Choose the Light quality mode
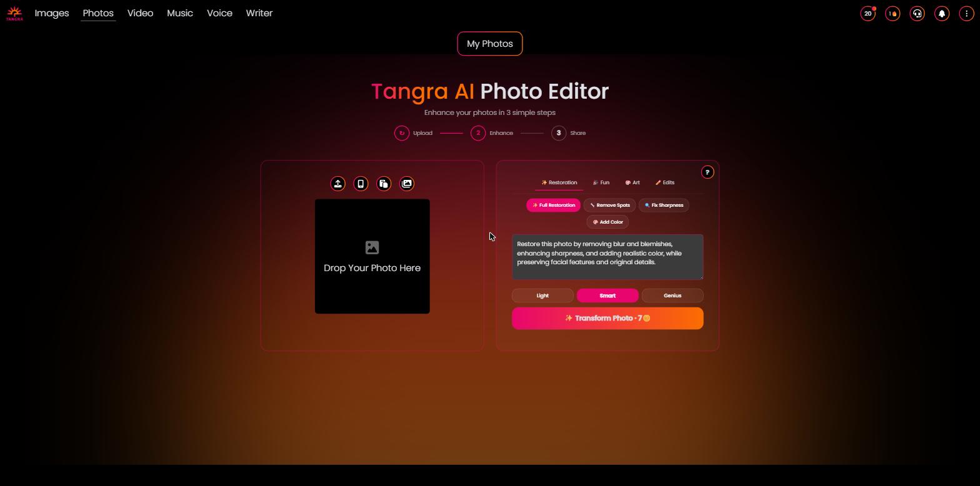The width and height of the screenshot is (980, 486). (542, 295)
